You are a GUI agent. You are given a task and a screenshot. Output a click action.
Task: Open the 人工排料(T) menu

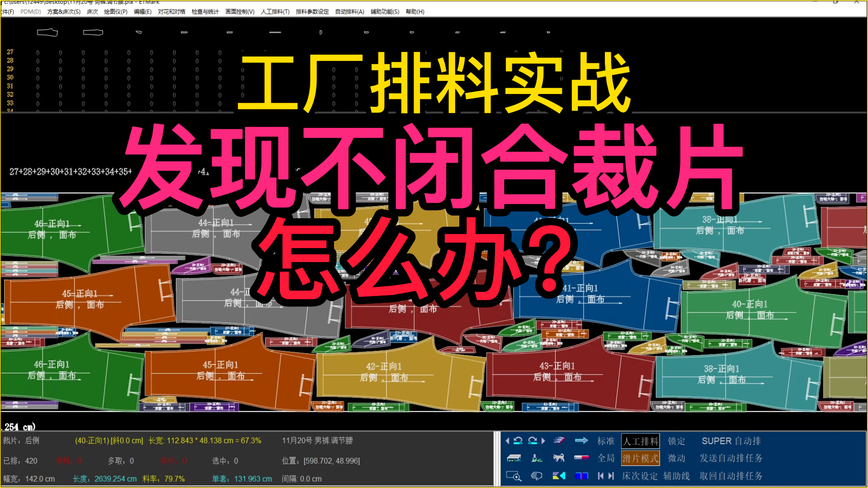pyautogui.click(x=275, y=12)
